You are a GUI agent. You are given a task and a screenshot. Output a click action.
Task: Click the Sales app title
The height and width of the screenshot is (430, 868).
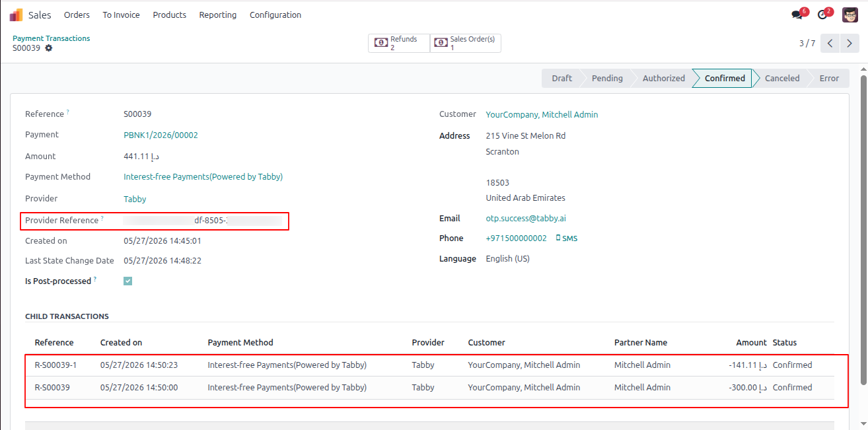[40, 15]
